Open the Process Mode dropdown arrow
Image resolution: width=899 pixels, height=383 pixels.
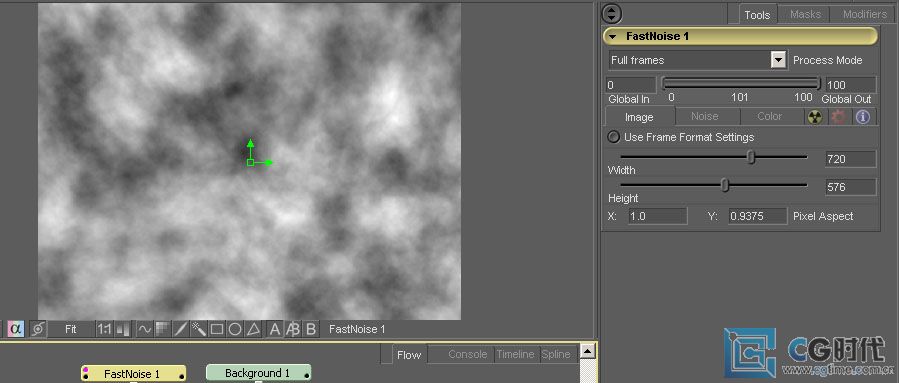[778, 60]
